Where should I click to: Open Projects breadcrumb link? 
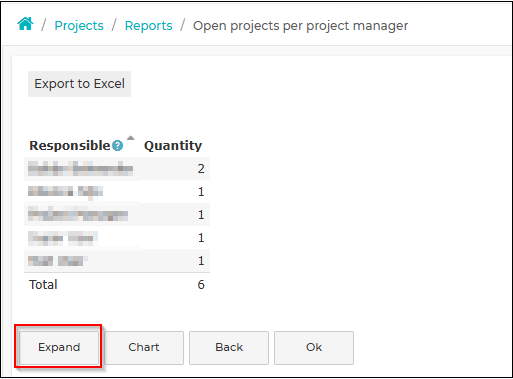click(x=79, y=26)
